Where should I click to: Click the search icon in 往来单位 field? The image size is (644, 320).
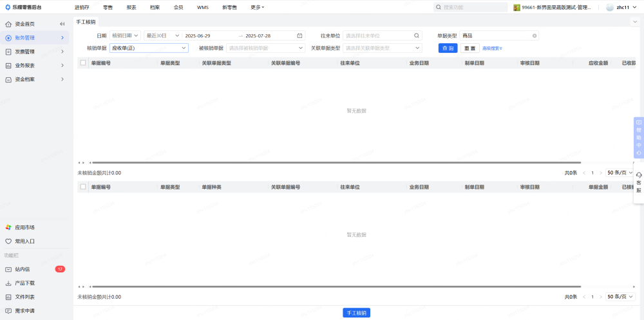(x=417, y=36)
